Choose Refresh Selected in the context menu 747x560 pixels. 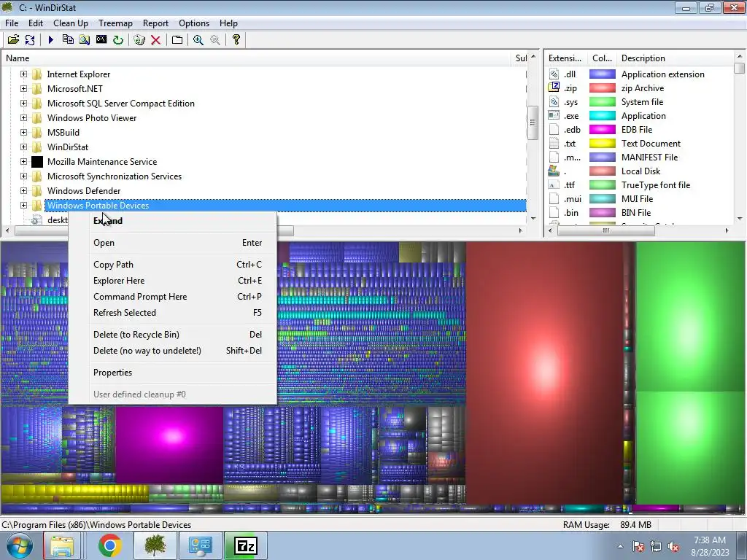[172, 313]
